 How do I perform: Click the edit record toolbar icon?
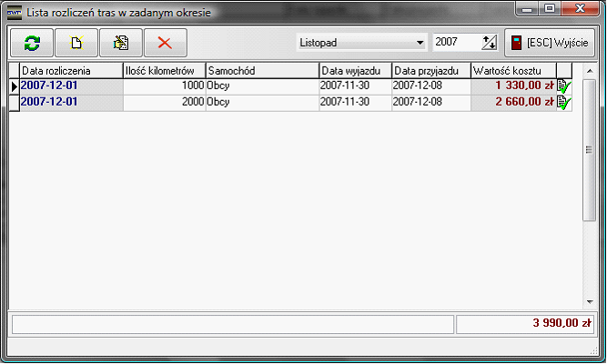coord(120,43)
